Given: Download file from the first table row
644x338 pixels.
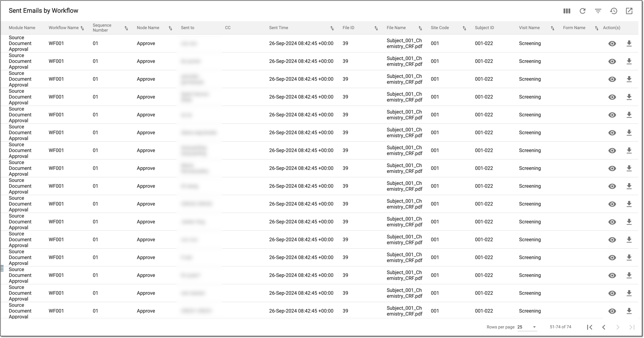Looking at the screenshot, I should tap(629, 43).
